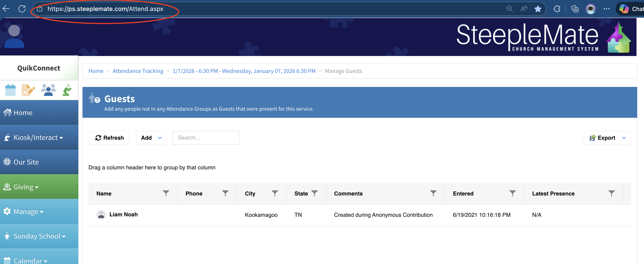This screenshot has width=644, height=264.
Task: Open the QuikConnect note-writing icon
Action: coord(28,90)
